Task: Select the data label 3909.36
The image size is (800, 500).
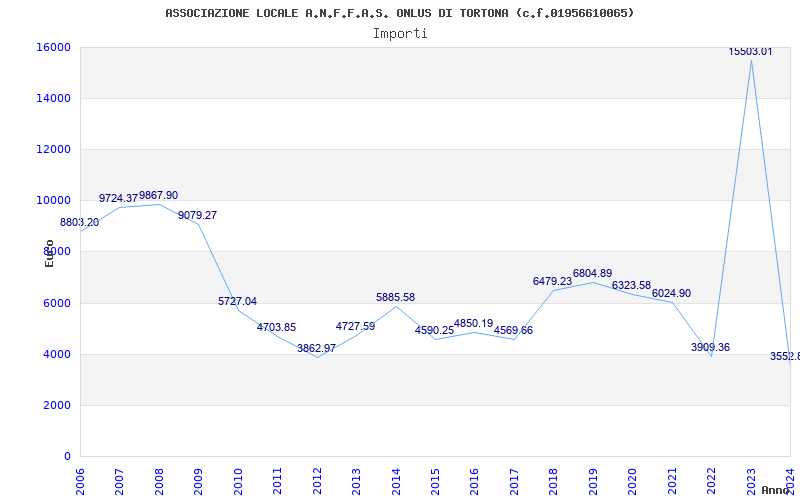Action: click(711, 347)
